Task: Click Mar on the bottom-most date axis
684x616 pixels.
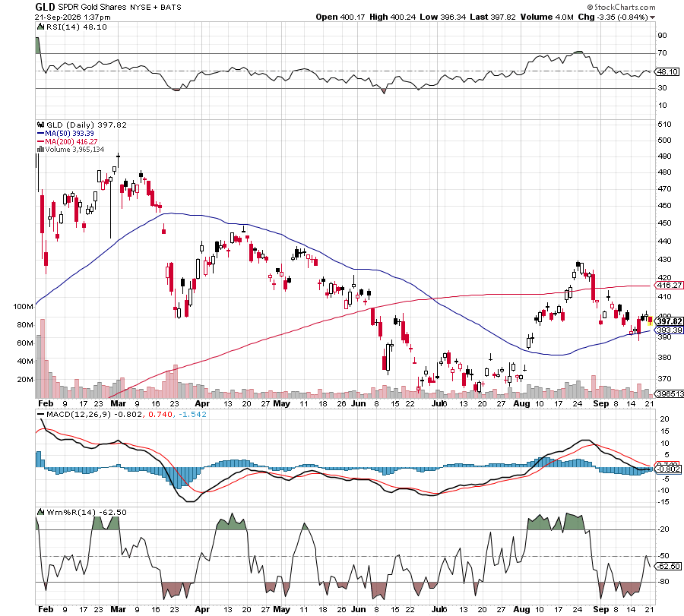Action: (x=119, y=609)
